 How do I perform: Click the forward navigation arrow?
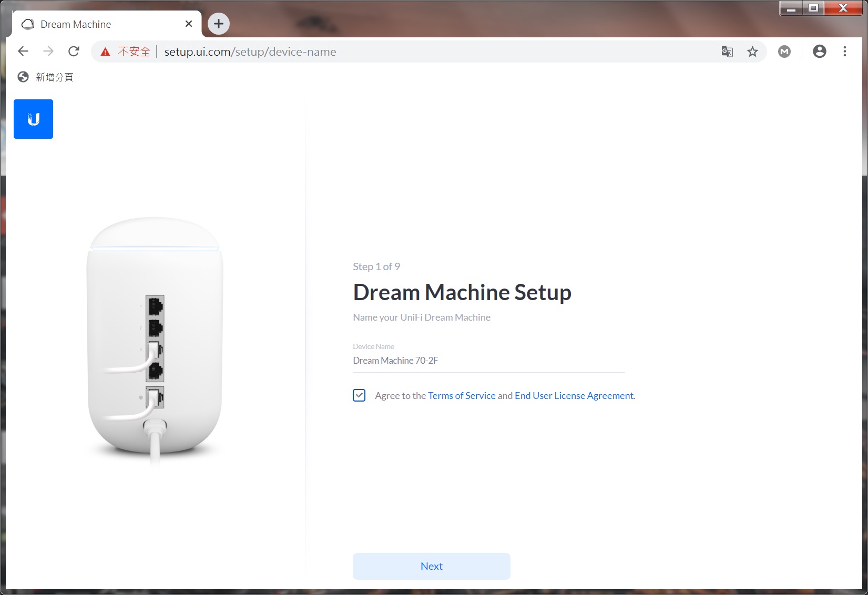[48, 51]
